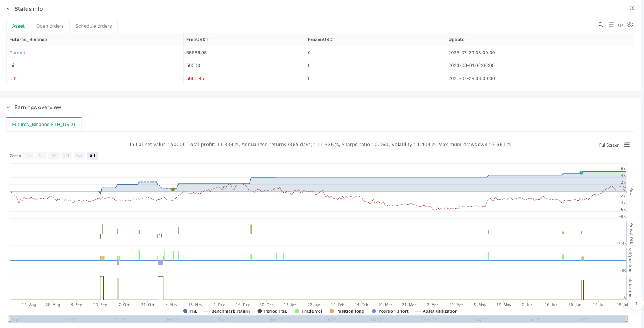Open the chart hamburger menu icon
This screenshot has height=328, width=644.
627,145
